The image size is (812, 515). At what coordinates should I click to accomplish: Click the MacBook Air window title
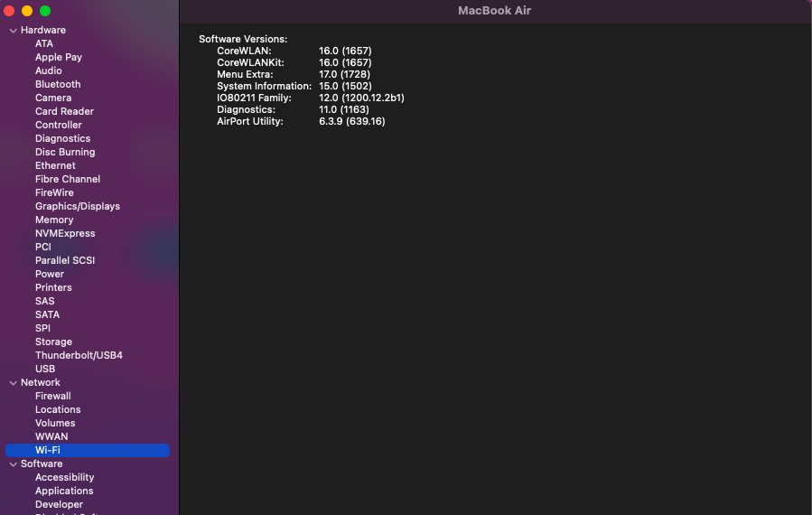point(495,10)
